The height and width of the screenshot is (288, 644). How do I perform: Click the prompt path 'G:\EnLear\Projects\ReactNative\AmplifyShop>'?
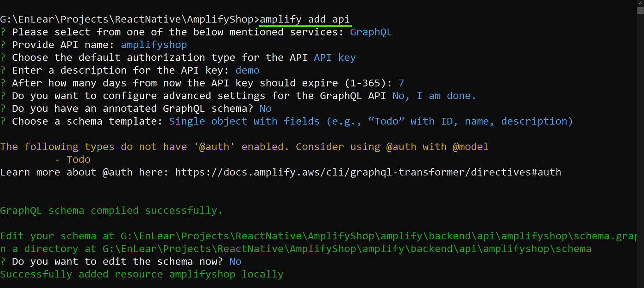tap(130, 19)
